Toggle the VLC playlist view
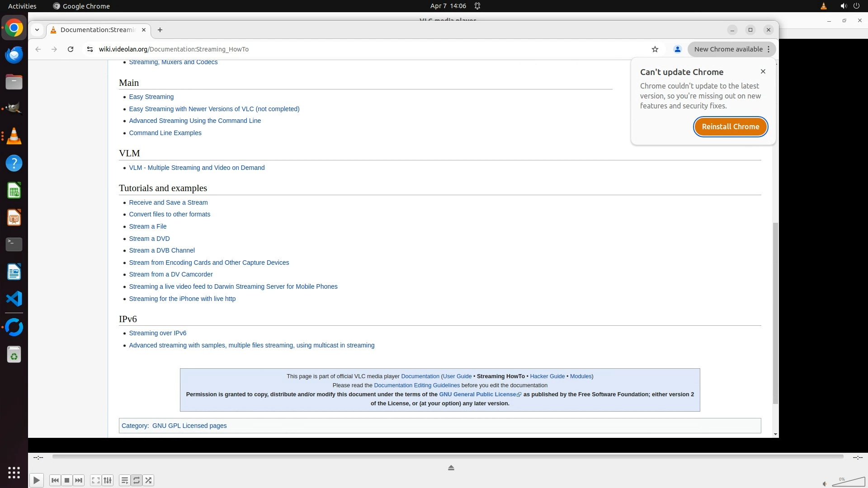 [124, 480]
